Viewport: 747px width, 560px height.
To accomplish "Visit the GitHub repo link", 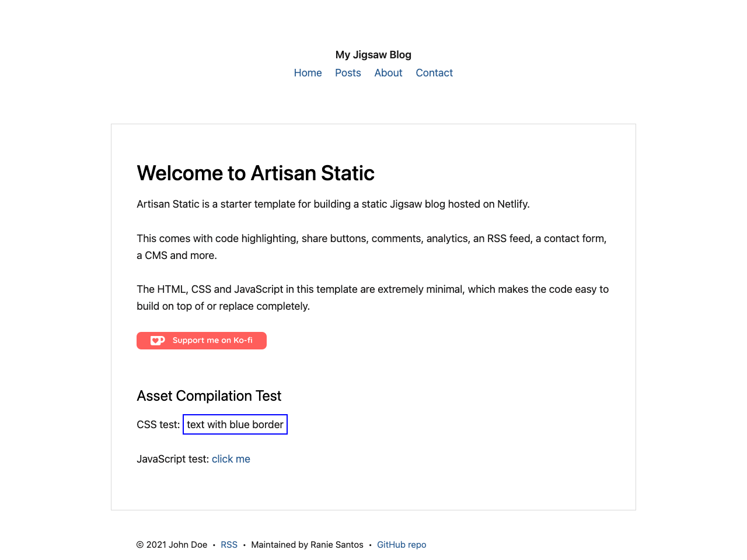I will point(402,544).
